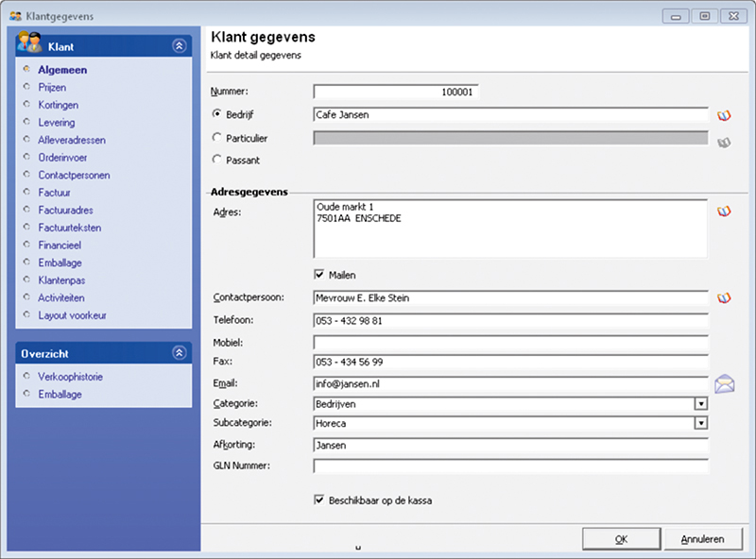Open the Categorie dropdown arrow
Image resolution: width=756 pixels, height=559 pixels.
click(700, 404)
